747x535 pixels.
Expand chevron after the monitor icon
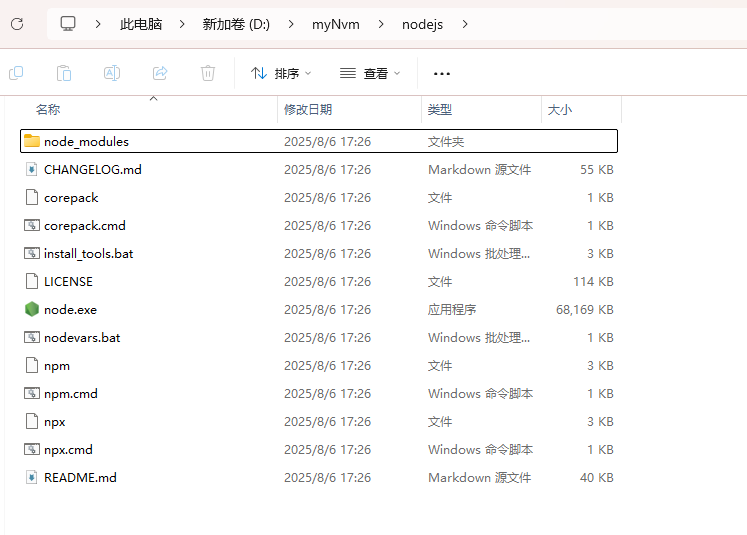tap(98, 24)
